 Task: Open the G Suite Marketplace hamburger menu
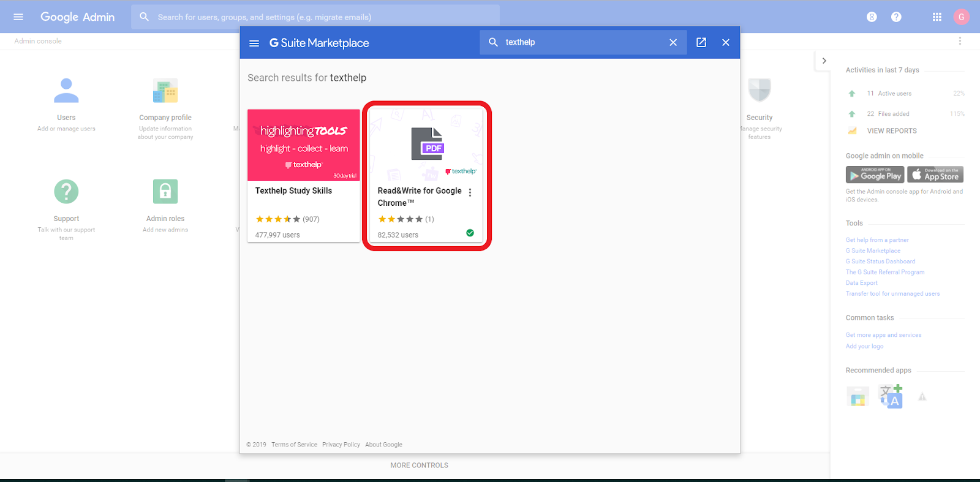coord(254,43)
